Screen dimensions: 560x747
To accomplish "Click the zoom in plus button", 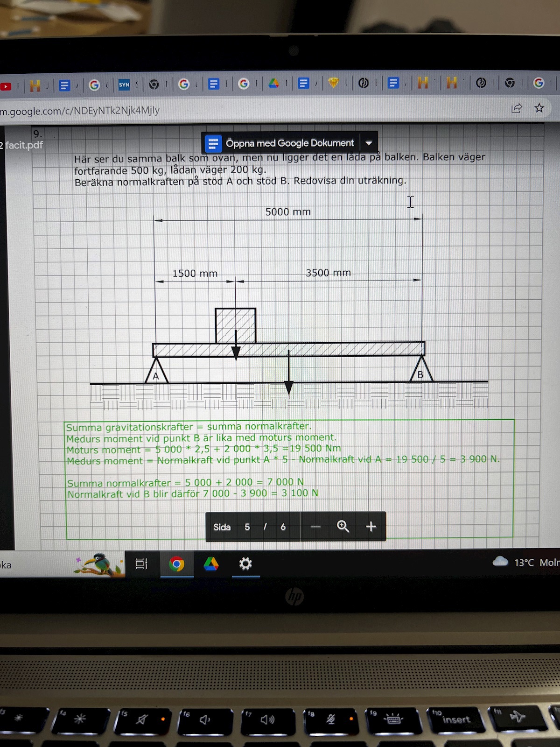I will pos(371,527).
